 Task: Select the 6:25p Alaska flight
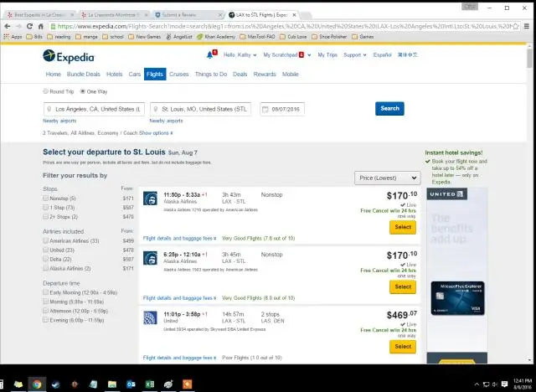403,287
